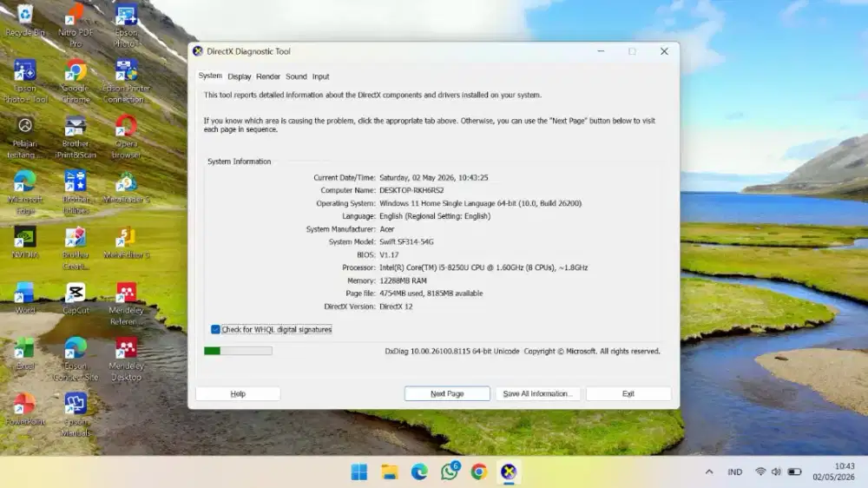
Task: Switch to the System tab
Action: click(210, 76)
